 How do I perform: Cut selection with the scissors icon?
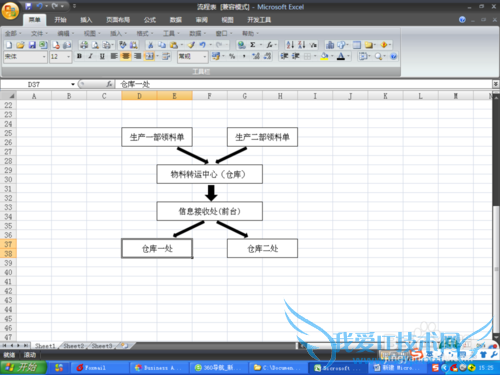[151, 45]
